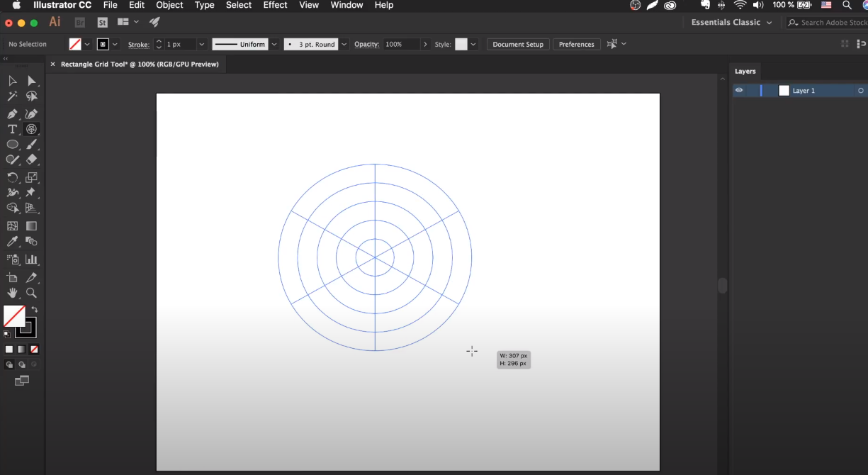Click the fill color swatch in toolbox

point(13,316)
